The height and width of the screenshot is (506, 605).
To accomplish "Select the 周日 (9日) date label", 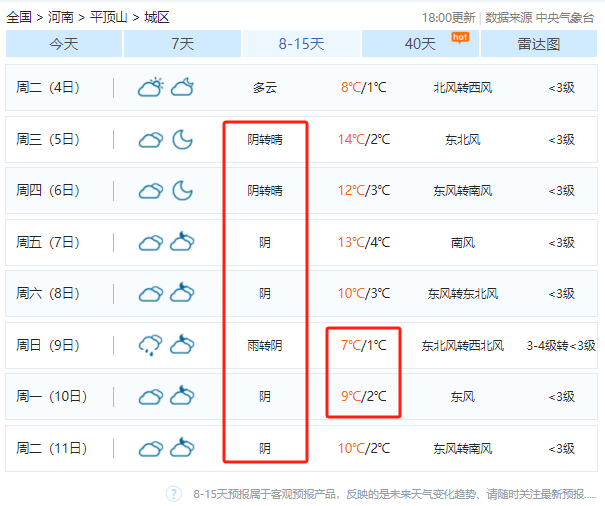I will coord(48,345).
